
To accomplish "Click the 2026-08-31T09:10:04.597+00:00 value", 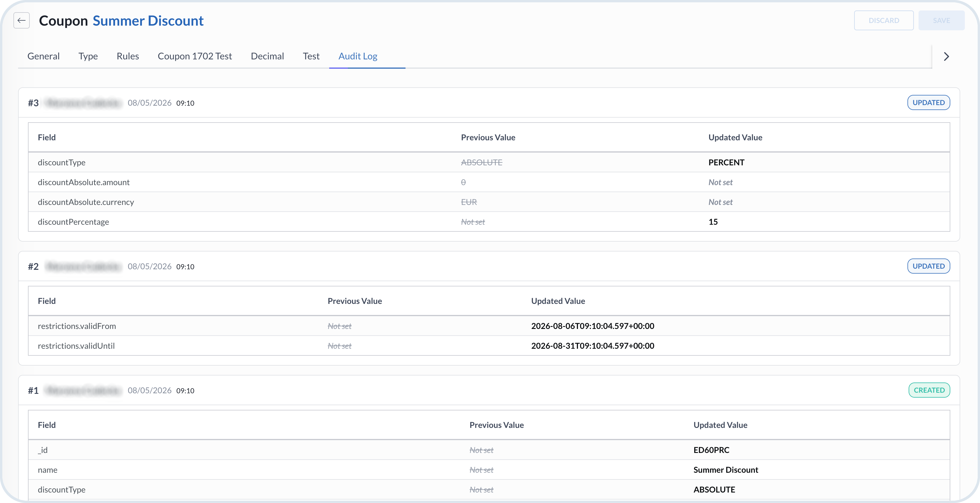I will coord(592,346).
